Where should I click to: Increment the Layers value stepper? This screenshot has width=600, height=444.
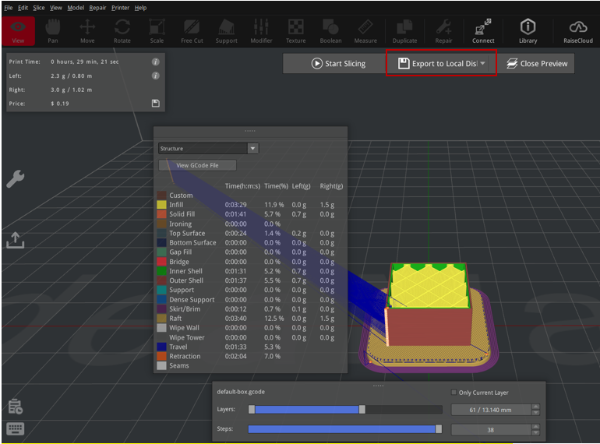coord(537,405)
